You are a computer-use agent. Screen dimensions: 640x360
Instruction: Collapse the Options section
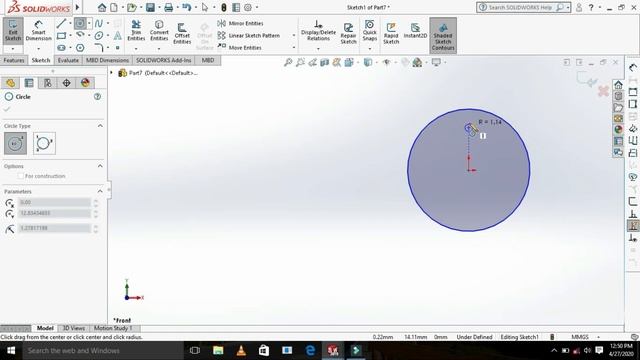100,166
